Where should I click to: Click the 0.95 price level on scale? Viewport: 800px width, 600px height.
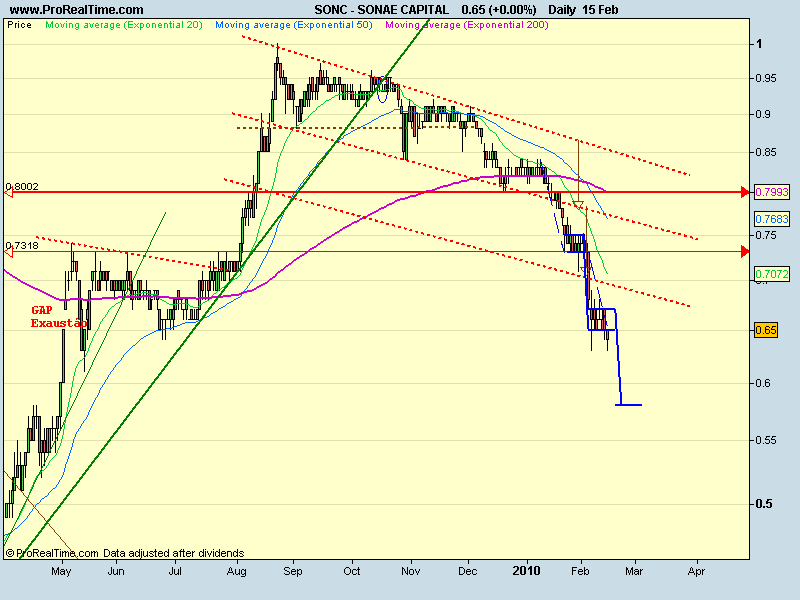pyautogui.click(x=765, y=78)
